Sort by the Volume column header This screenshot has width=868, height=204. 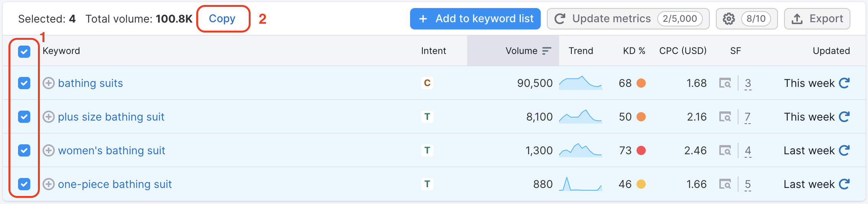[x=513, y=51]
